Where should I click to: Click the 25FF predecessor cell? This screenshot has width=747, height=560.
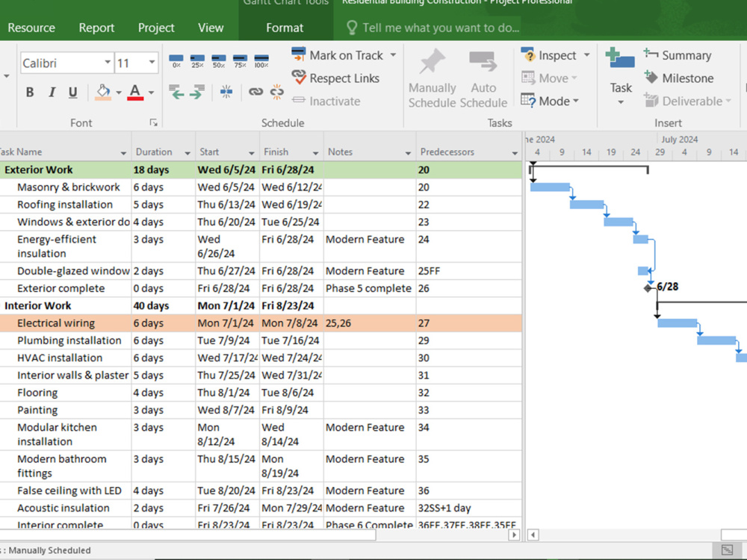[469, 271]
